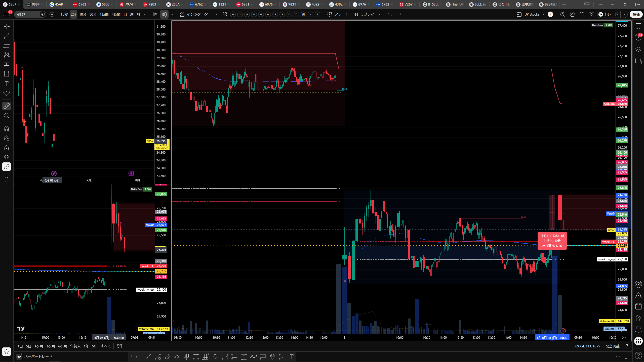Image resolution: width=644 pixels, height=362 pixels.
Task: Toggle magnet mode for drawings
Action: [7, 128]
